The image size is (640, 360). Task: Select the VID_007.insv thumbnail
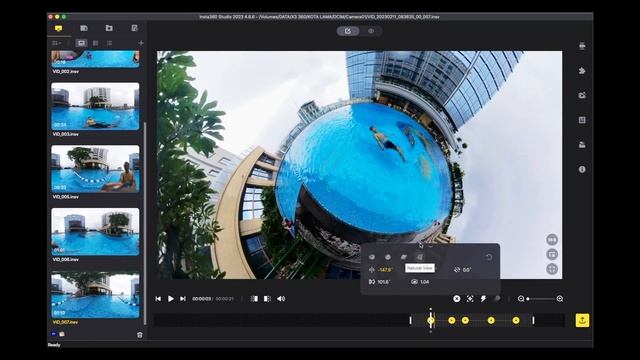click(95, 295)
